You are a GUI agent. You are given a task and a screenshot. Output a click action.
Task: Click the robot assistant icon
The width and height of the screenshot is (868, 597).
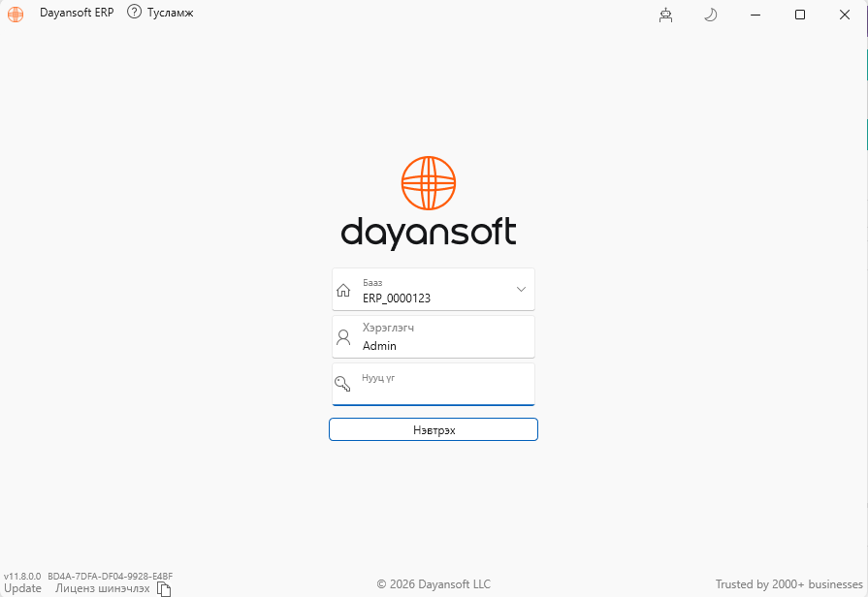tap(665, 15)
